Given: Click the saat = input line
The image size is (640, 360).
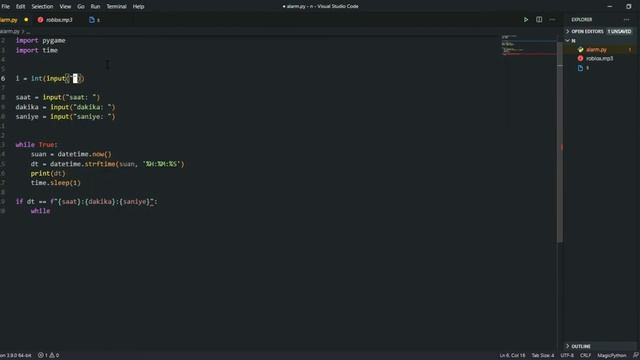Looking at the screenshot, I should pyautogui.click(x=58, y=97).
